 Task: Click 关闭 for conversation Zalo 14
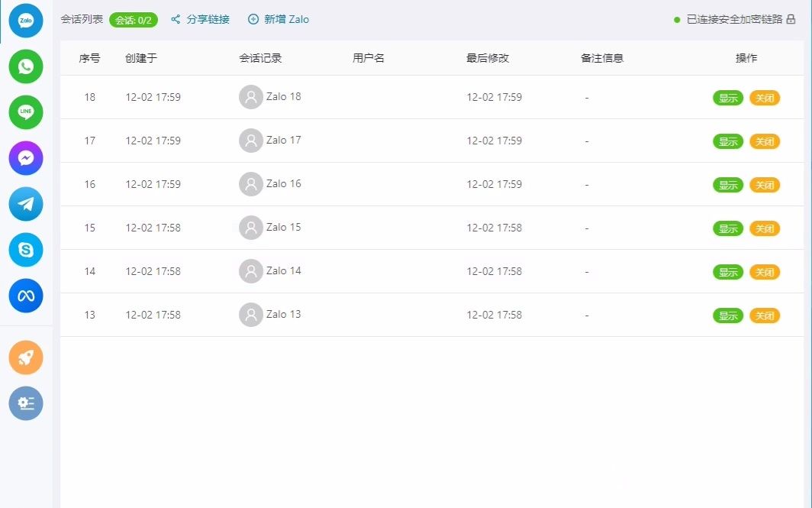click(x=765, y=271)
